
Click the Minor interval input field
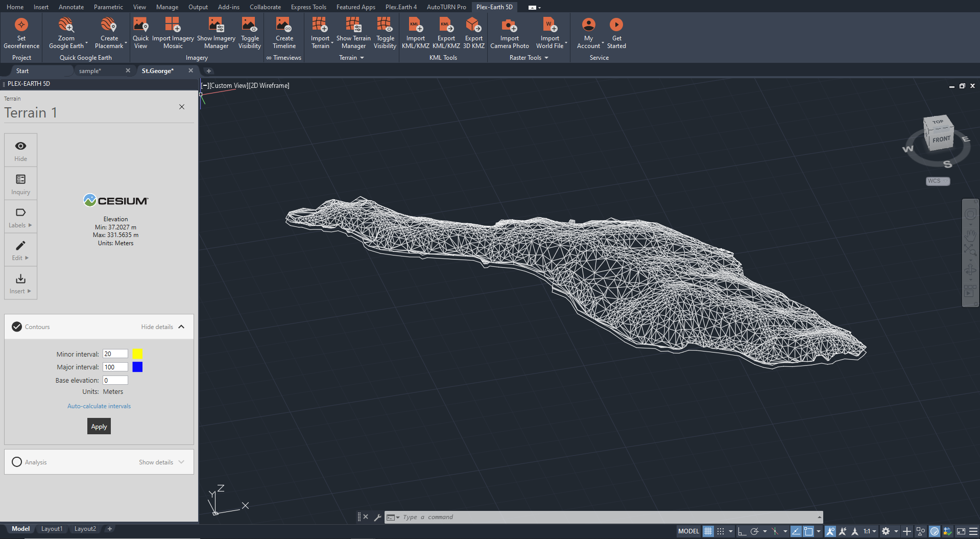pos(115,354)
